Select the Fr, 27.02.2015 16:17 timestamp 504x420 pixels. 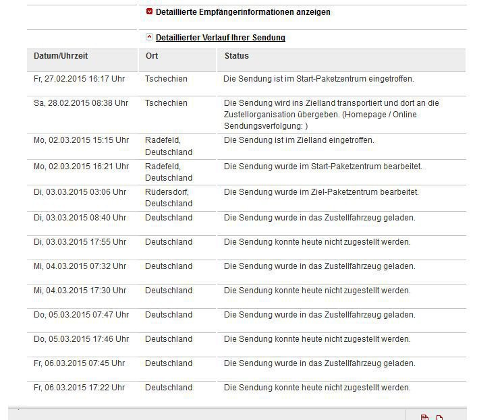coord(79,79)
